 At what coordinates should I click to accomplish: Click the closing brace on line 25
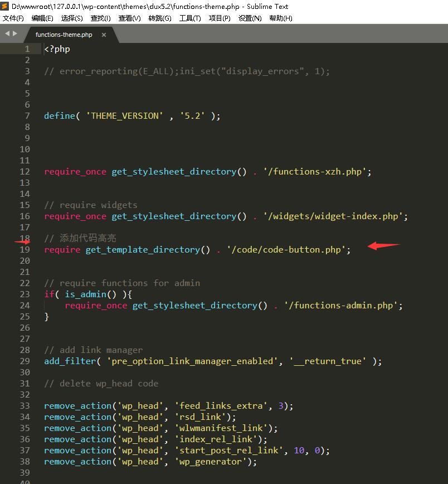[x=47, y=316]
